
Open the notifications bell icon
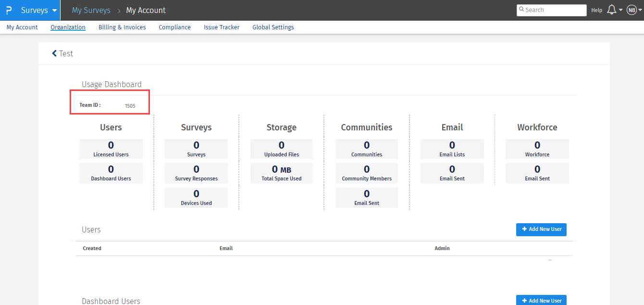pyautogui.click(x=612, y=10)
